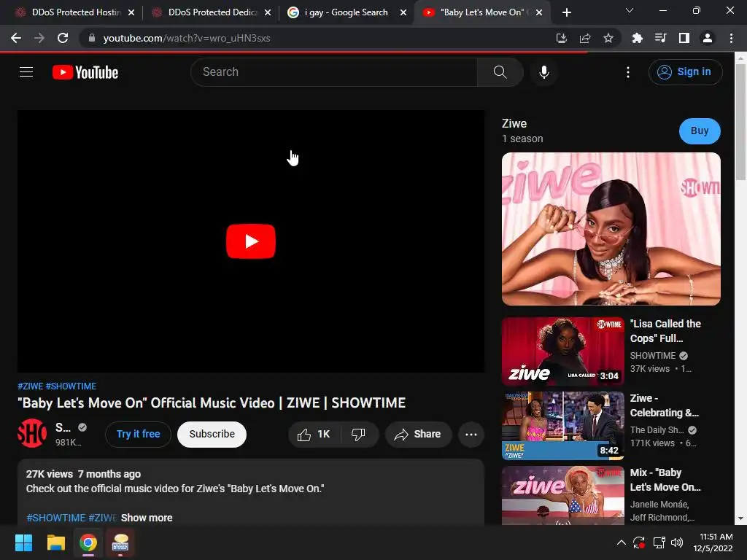Viewport: 747px width, 560px height.
Task: Open Ziwe Celebrating Daily Show video thumbnail
Action: 562,426
